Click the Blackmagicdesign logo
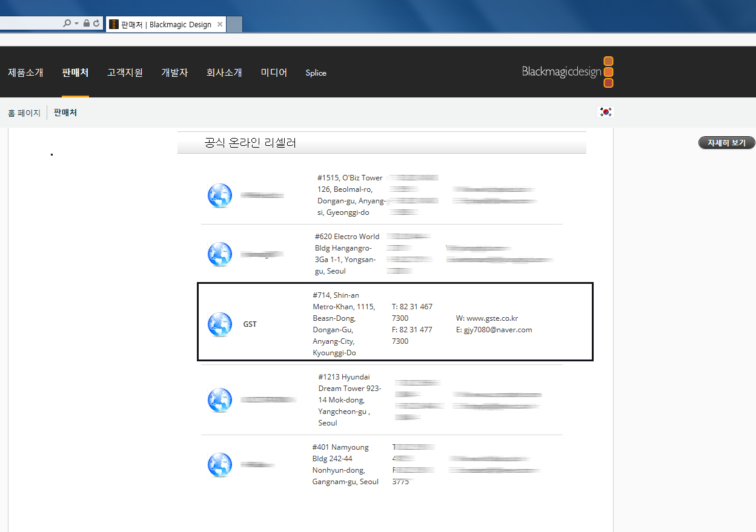Image resolution: width=756 pixels, height=532 pixels. 568,72
